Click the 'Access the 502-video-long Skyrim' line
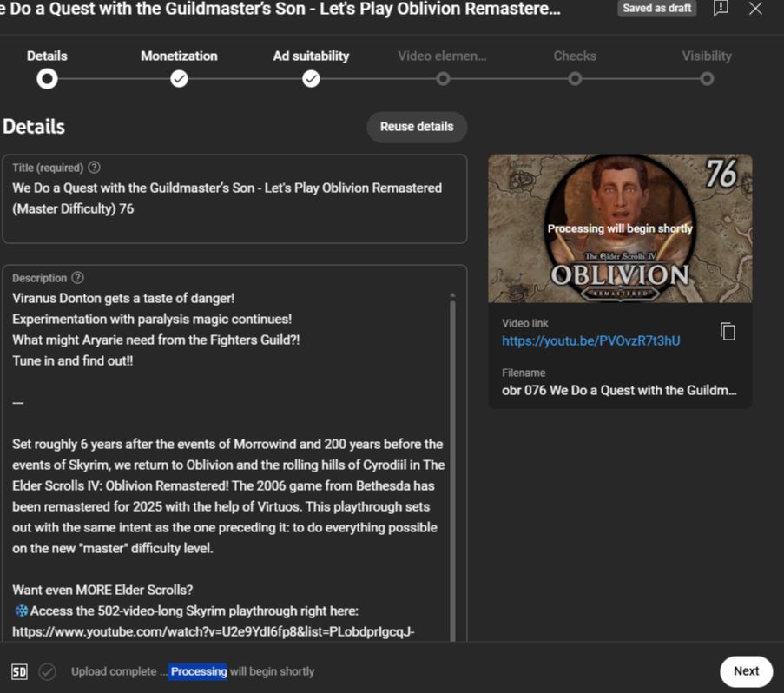This screenshot has width=784, height=693. [x=194, y=611]
